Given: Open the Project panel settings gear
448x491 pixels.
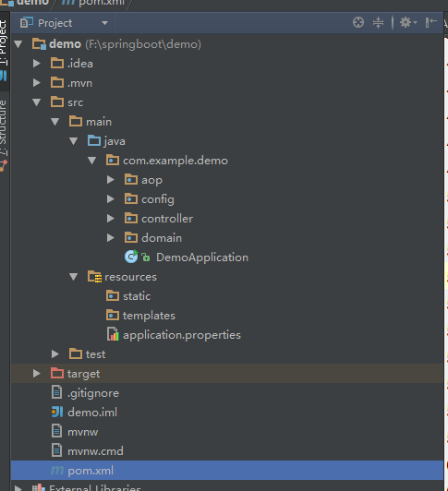Looking at the screenshot, I should [407, 22].
